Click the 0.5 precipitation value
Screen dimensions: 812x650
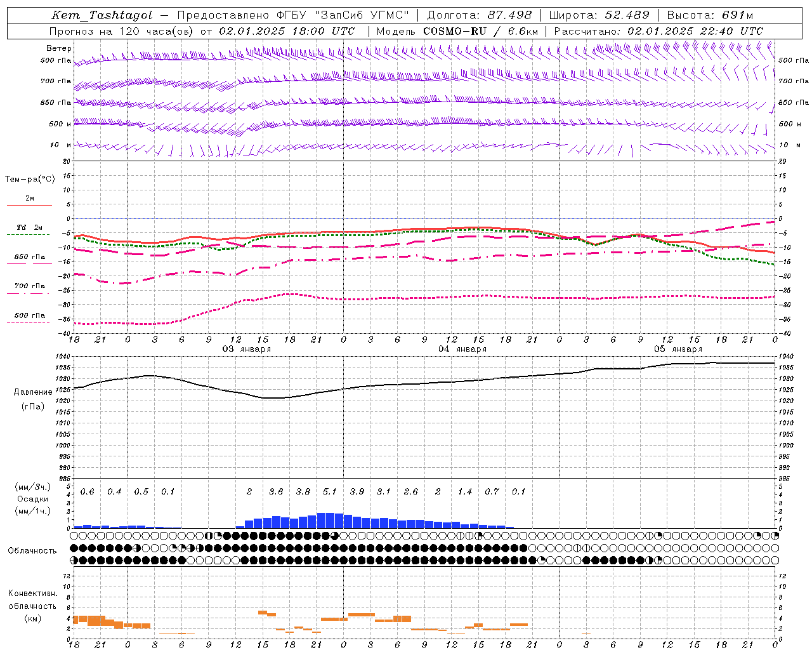(x=141, y=491)
